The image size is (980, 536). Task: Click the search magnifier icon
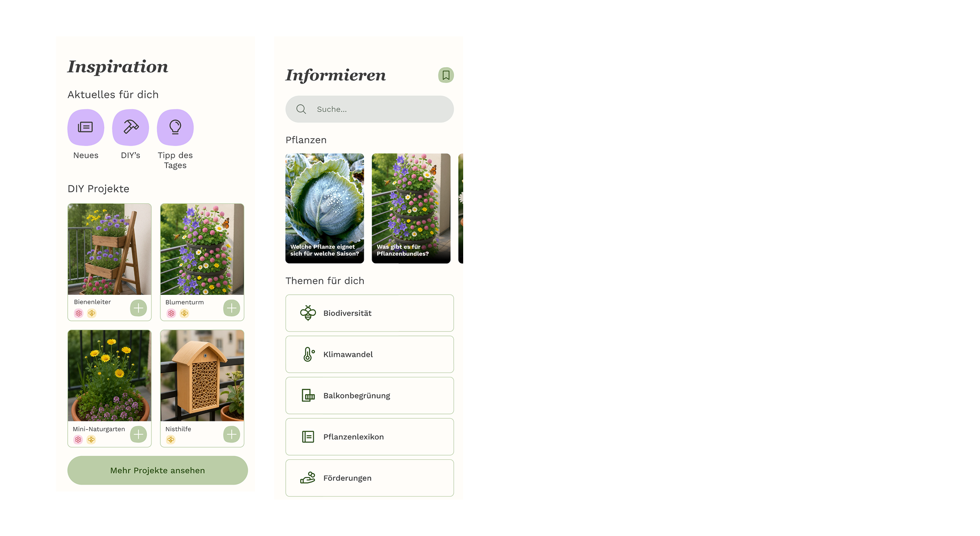point(301,109)
